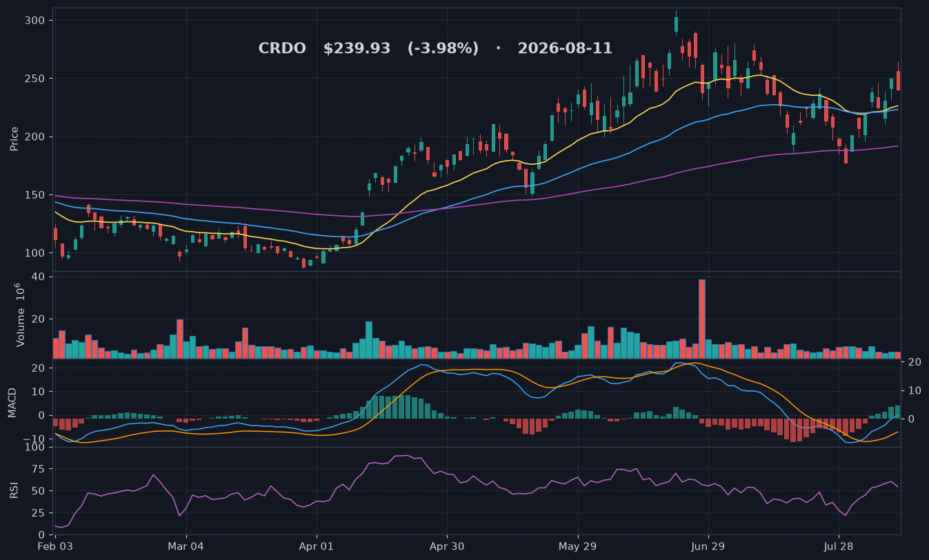
Task: Click the MACD axis label
Action: pos(12,403)
